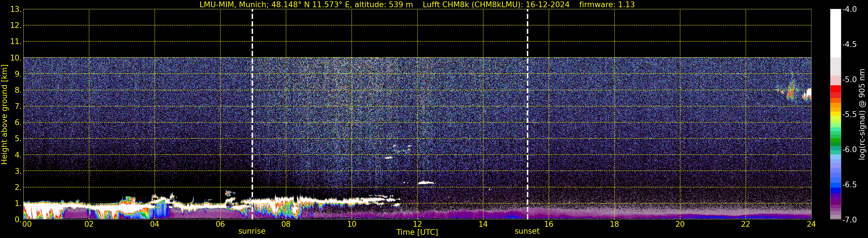
Task: Click the small white cloud streak after 12 UTC
Action: (x=426, y=183)
